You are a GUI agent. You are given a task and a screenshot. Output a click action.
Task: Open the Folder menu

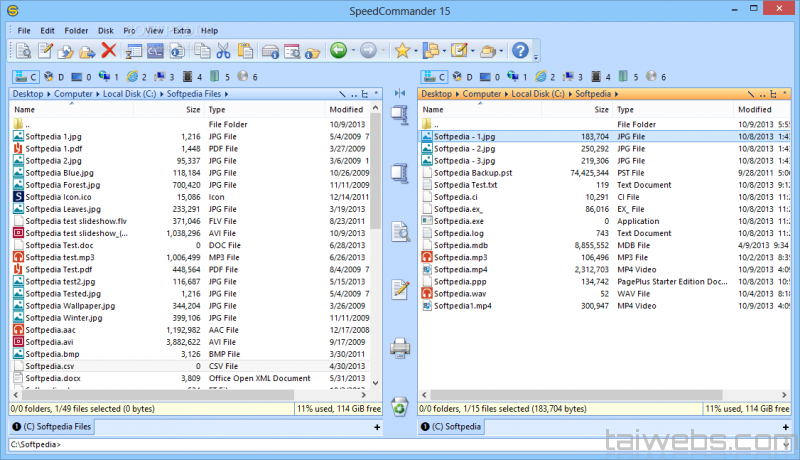coord(76,31)
